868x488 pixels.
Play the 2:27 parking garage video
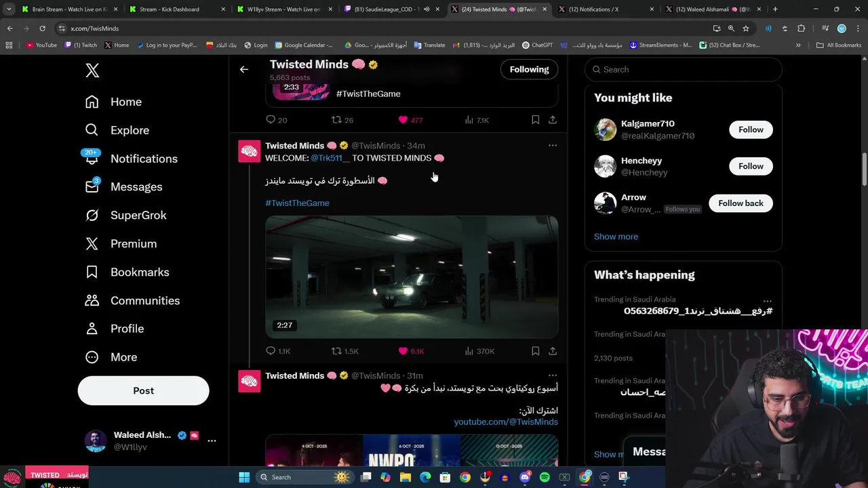click(412, 277)
